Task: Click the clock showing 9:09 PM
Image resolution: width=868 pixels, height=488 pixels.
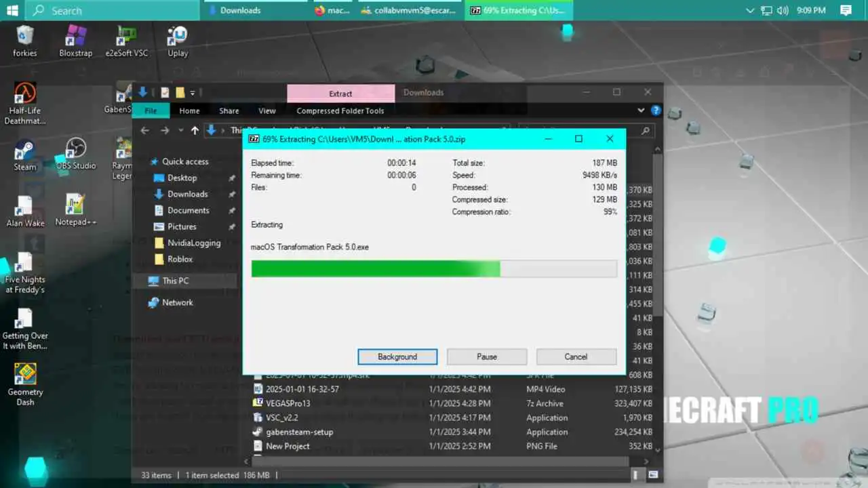Action: [x=811, y=10]
